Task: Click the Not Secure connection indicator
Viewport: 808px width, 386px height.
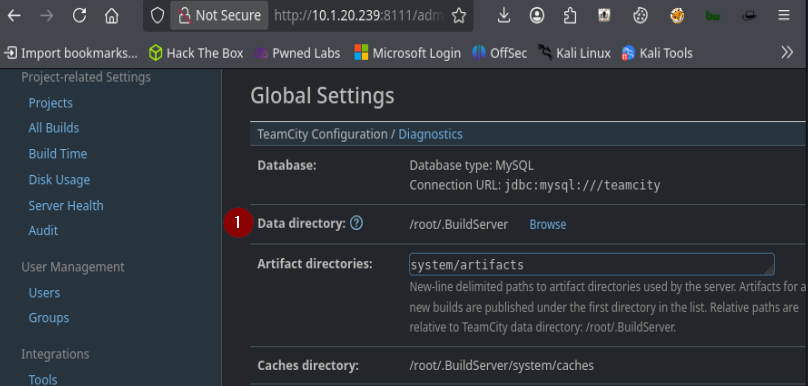Action: tap(219, 16)
